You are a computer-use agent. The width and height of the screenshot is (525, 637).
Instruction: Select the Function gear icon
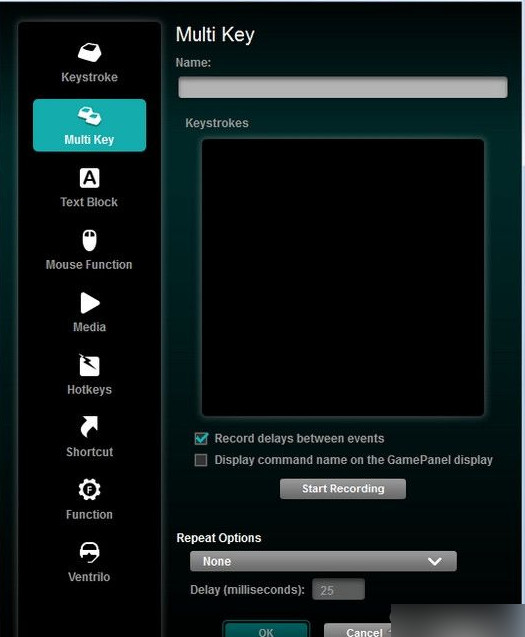click(89, 489)
